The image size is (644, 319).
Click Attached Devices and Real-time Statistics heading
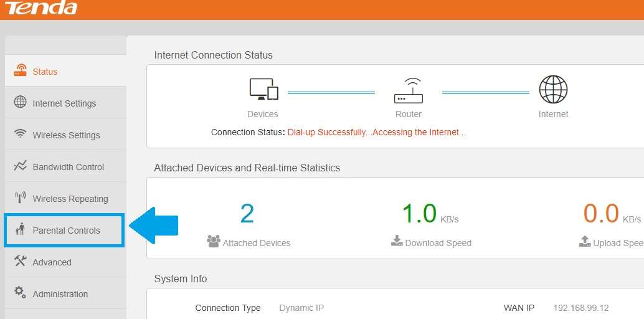(x=247, y=168)
